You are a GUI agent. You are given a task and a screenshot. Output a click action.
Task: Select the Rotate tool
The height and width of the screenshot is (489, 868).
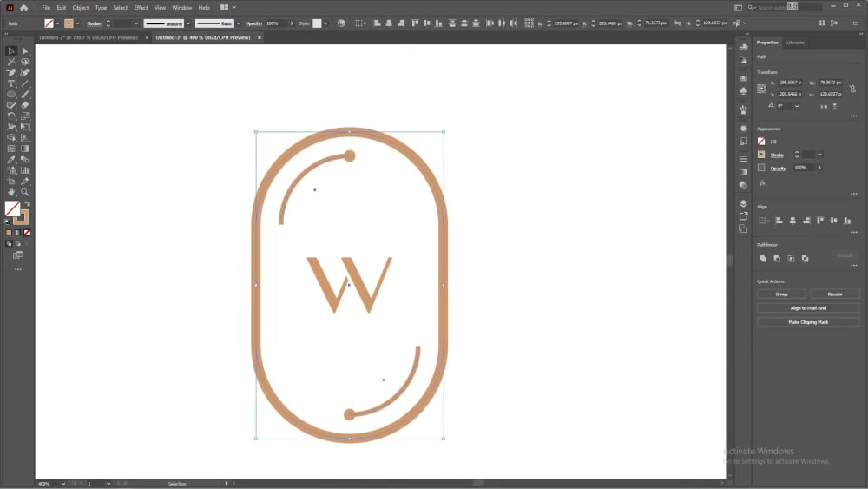11,116
